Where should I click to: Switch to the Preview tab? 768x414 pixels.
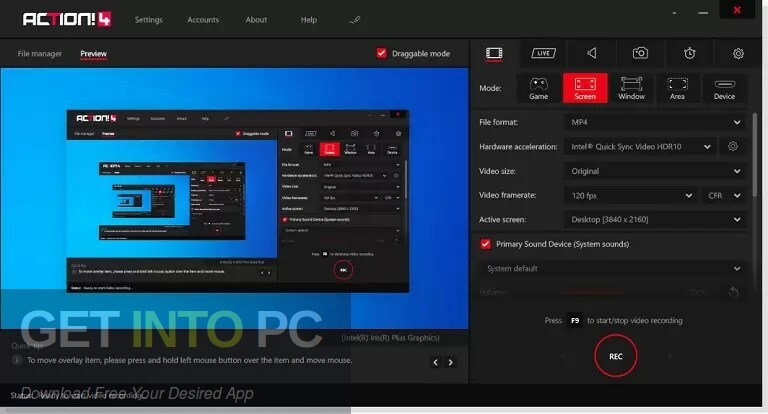pos(94,53)
